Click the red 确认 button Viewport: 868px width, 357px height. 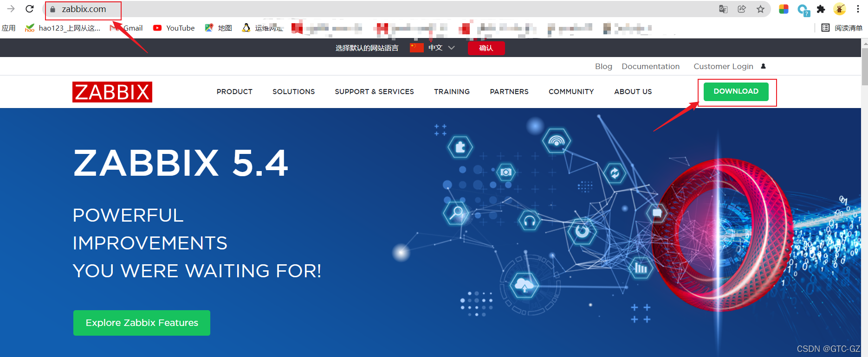click(x=486, y=48)
